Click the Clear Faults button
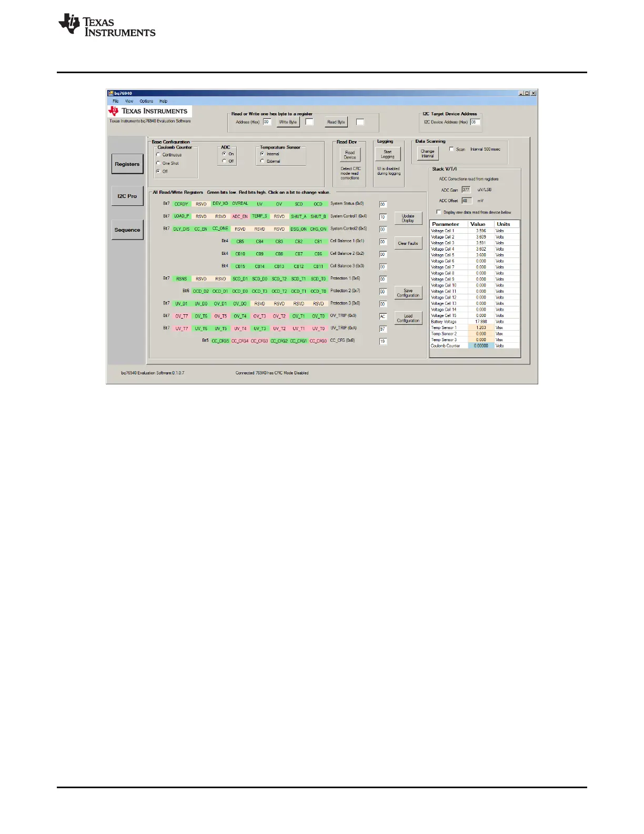 (408, 243)
